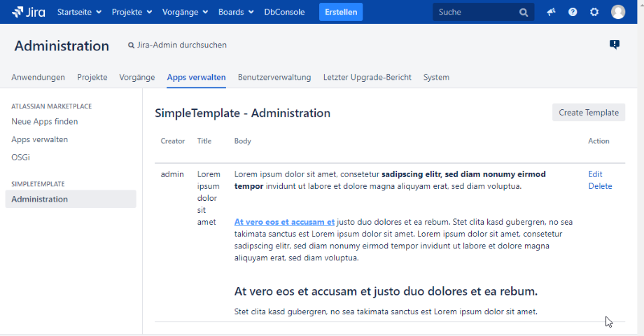This screenshot has width=644, height=336.
Task: Expand the Vorgänge dropdown in top bar
Action: tap(185, 12)
